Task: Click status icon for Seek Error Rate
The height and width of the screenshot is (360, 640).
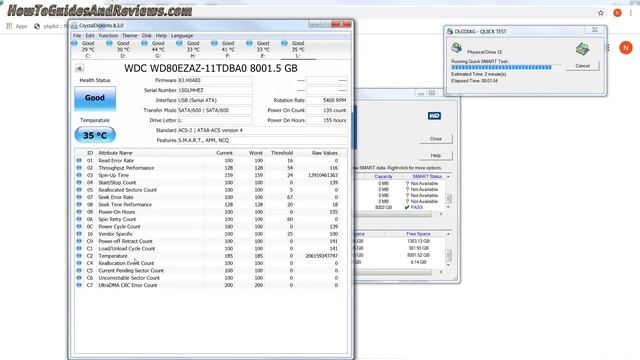Action: (79, 197)
